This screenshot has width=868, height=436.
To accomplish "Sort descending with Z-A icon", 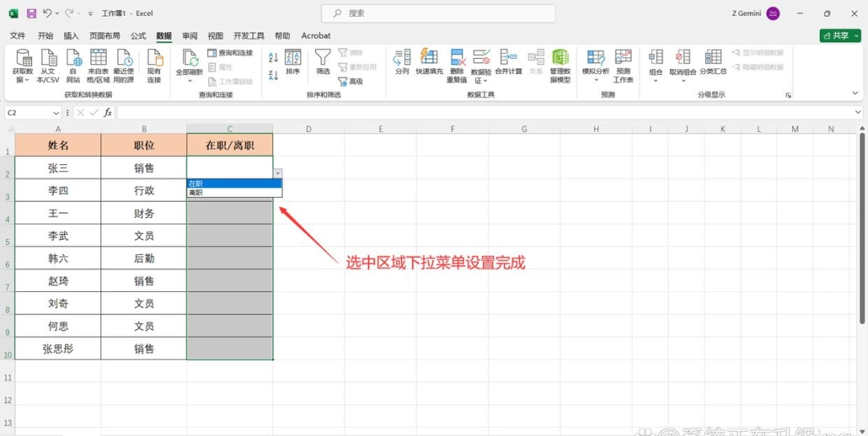I will coord(273,76).
